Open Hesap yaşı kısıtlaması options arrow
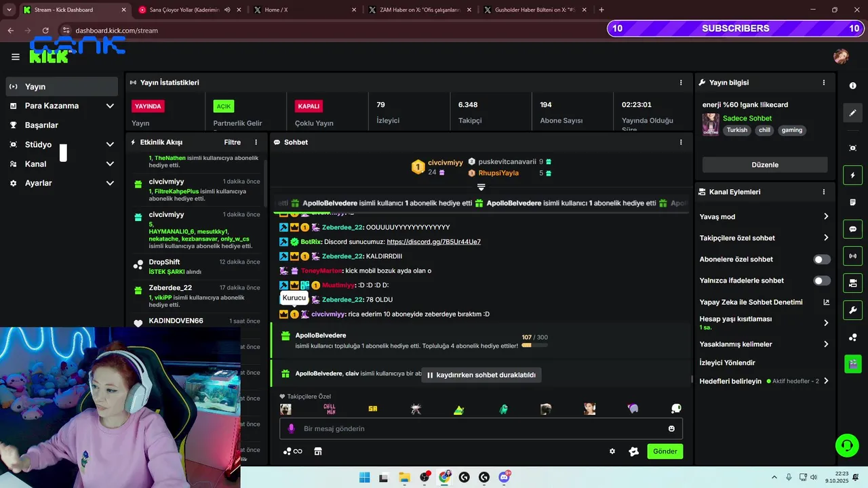The image size is (868, 488). [826, 323]
